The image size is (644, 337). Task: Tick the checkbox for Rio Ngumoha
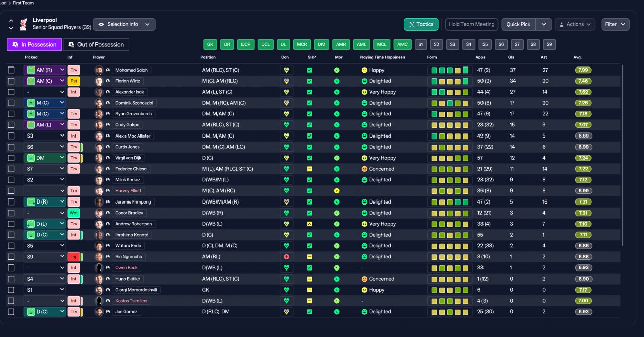[x=11, y=257]
